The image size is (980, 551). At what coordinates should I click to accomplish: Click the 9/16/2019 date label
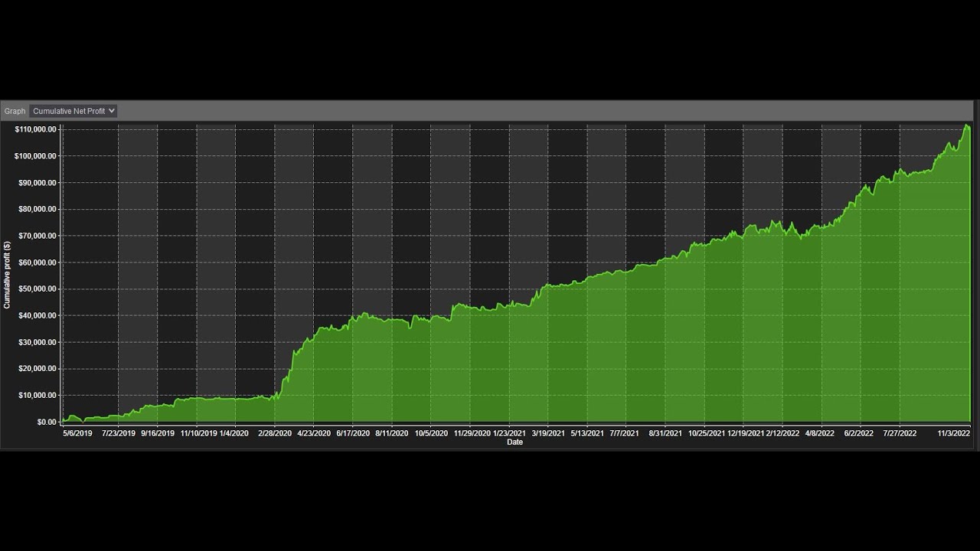pyautogui.click(x=158, y=433)
